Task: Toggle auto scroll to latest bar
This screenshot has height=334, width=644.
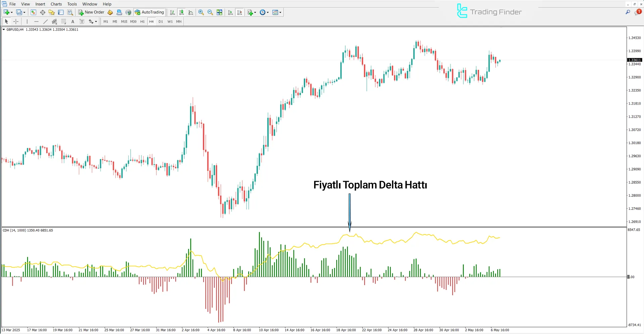Action: pos(230,12)
